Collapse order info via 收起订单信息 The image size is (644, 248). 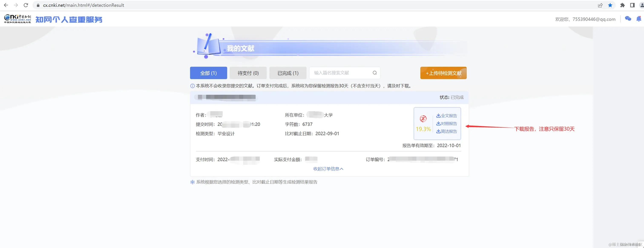[x=328, y=169]
